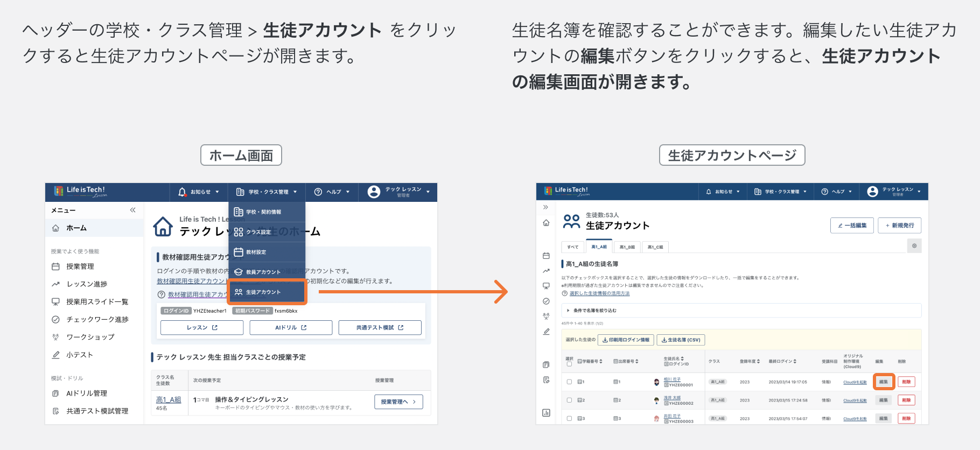Click 編集 button for YHZE00001 row
Screen dimensions: 980x450
pyautogui.click(x=884, y=382)
